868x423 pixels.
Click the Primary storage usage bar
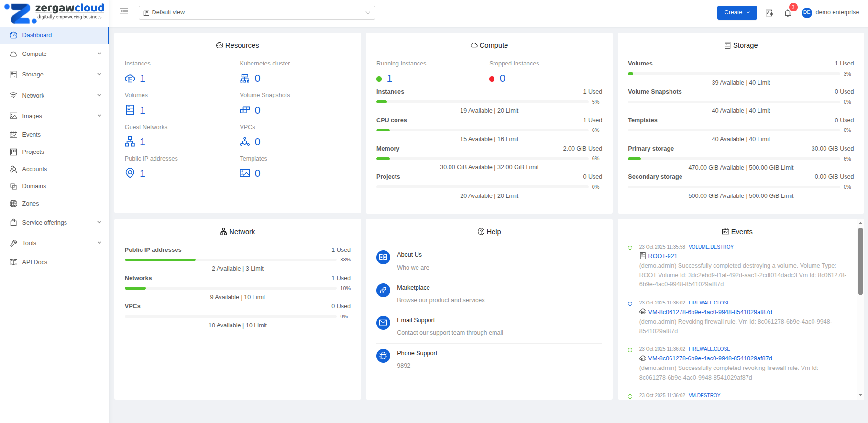pyautogui.click(x=734, y=159)
